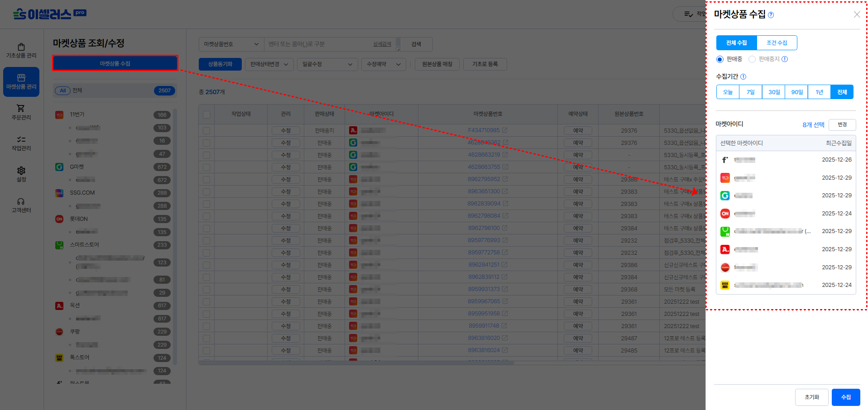Open 설정 in the sidebar

tap(21, 175)
